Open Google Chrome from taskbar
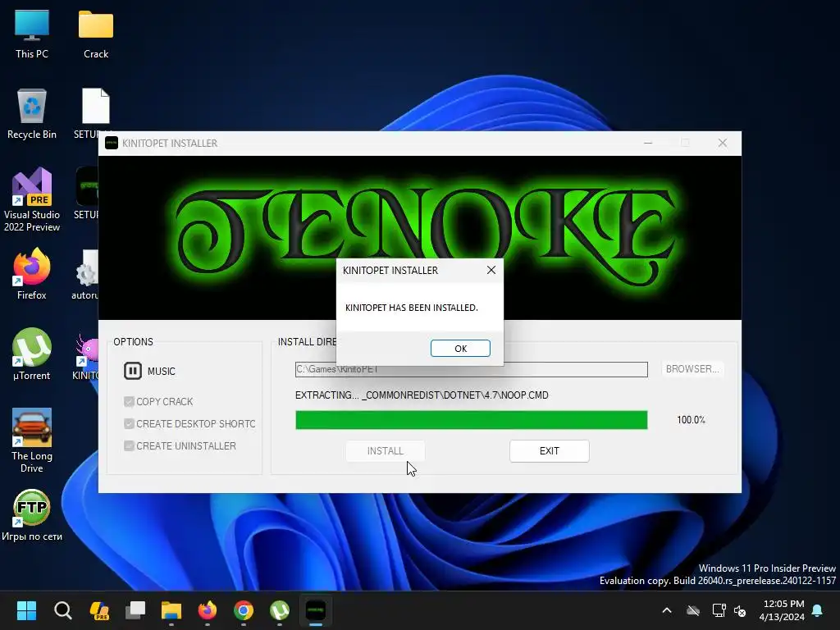This screenshot has height=630, width=840. 243,610
